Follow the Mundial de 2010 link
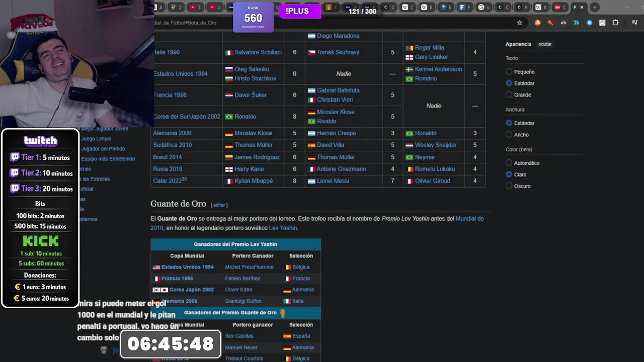Viewport: 644px width, 362px height. coord(469,219)
